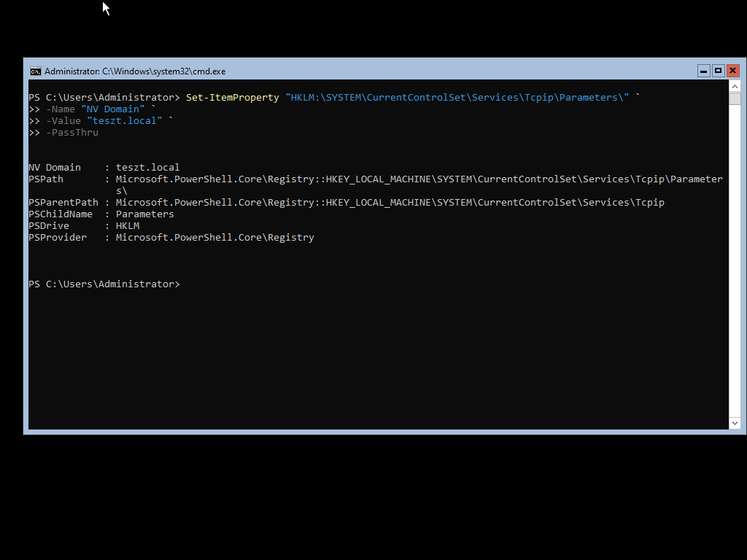Viewport: 747px width, 560px height.
Task: Click the vertical scrollbar thumb
Action: tap(735, 98)
